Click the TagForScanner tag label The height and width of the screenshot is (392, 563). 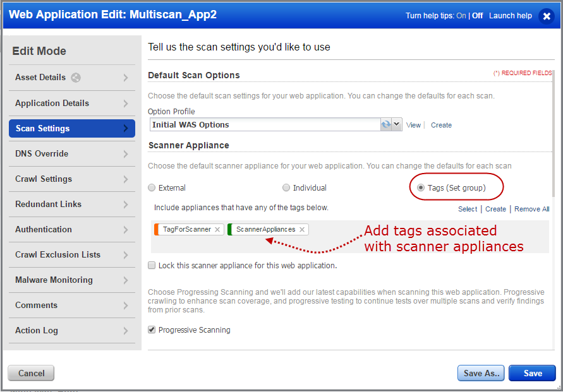186,230
